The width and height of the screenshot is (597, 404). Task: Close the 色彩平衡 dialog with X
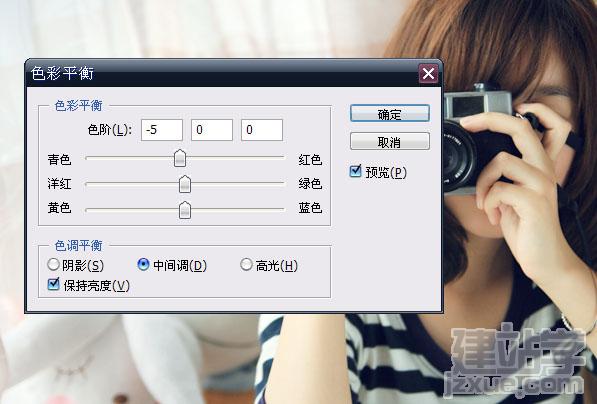428,73
